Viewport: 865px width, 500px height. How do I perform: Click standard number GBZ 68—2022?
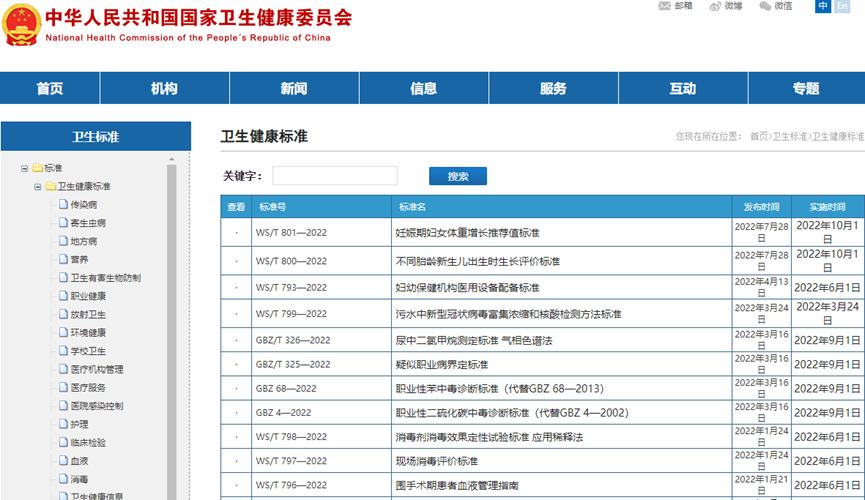(x=286, y=389)
